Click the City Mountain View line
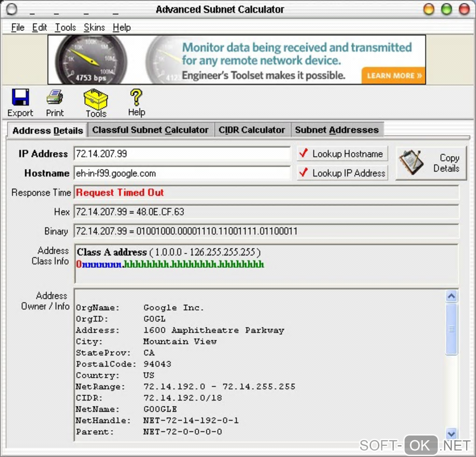The height and width of the screenshot is (457, 476). (146, 341)
